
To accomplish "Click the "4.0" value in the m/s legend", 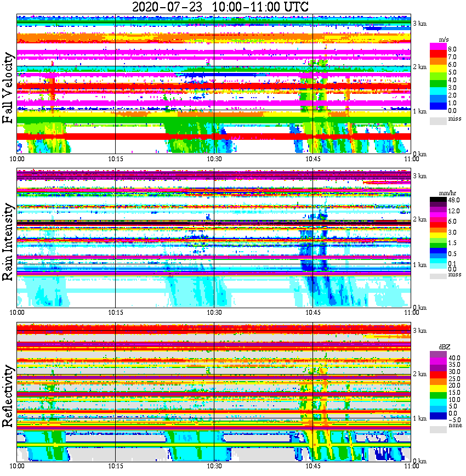I will coord(452,80).
